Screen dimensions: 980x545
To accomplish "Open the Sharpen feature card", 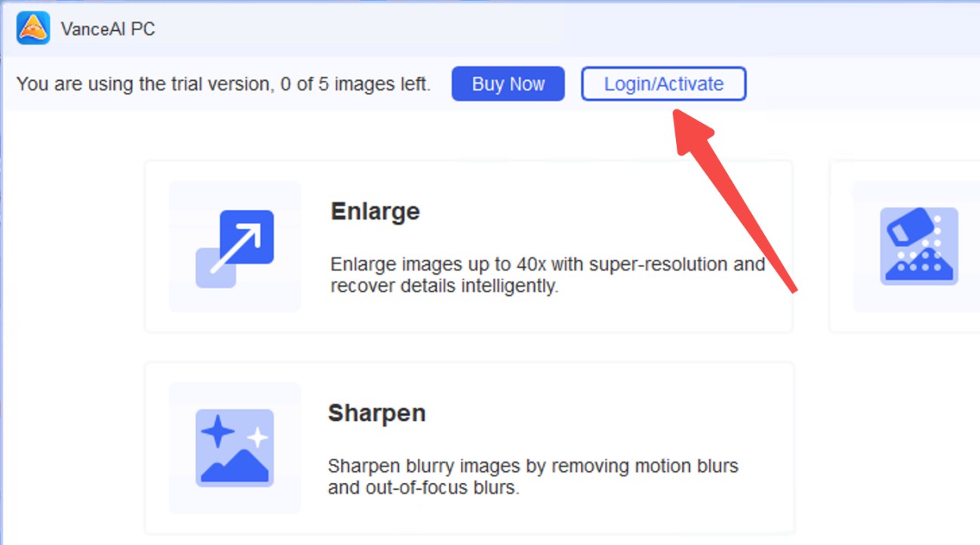I will tap(468, 447).
